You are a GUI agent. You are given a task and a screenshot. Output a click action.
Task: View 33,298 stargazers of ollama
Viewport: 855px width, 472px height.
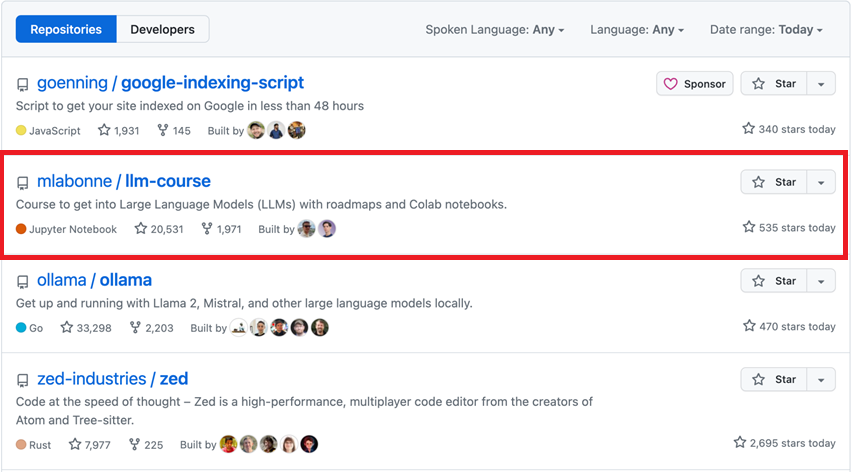(86, 328)
